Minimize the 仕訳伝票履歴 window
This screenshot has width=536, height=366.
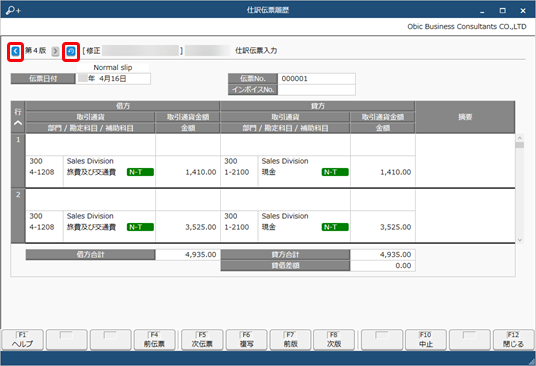tap(482, 11)
